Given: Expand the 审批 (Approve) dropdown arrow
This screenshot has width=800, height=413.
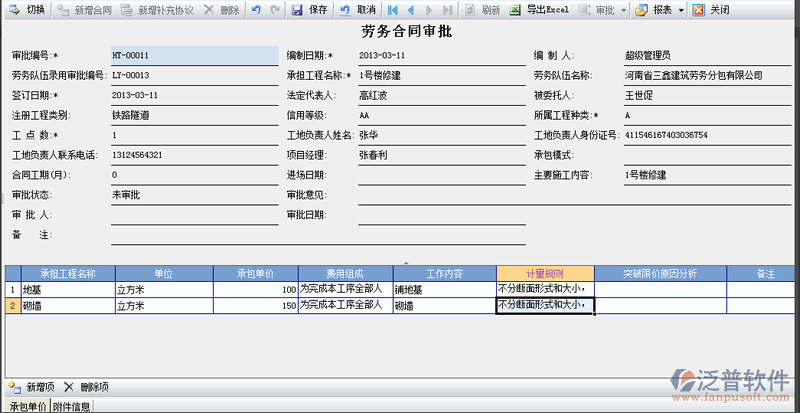Looking at the screenshot, I should tap(624, 9).
